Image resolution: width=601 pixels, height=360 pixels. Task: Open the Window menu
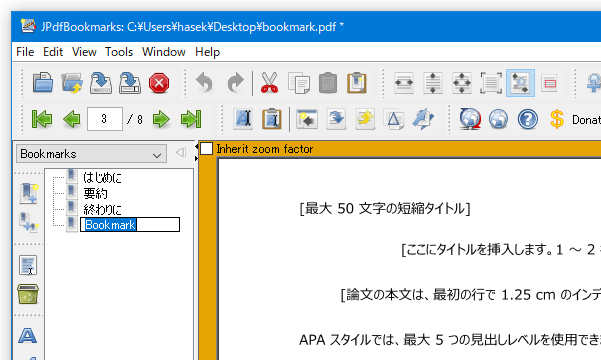pyautogui.click(x=164, y=52)
